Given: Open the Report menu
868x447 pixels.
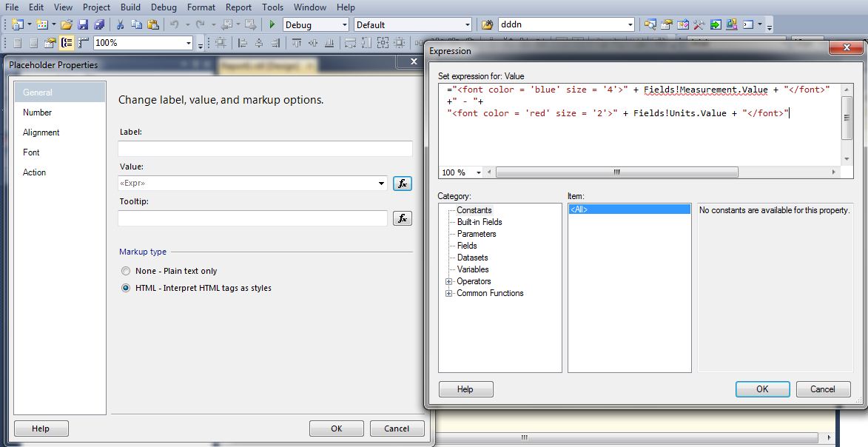Looking at the screenshot, I should click(238, 7).
